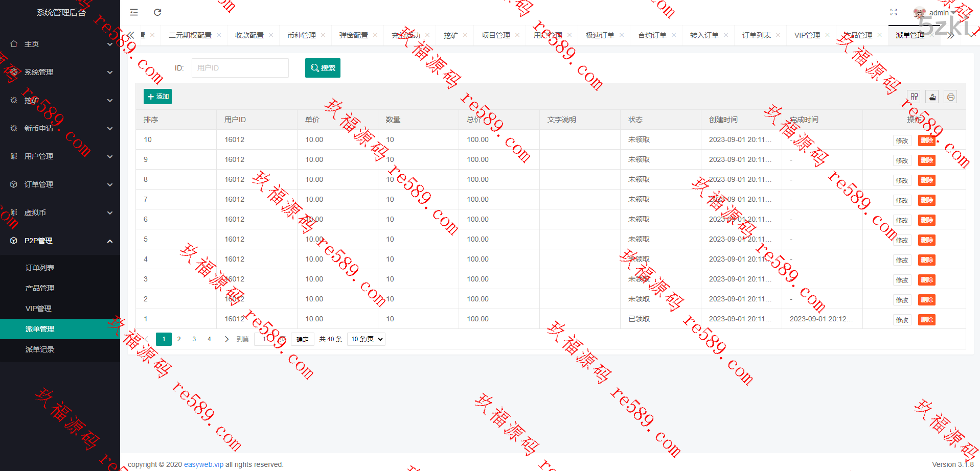The height and width of the screenshot is (471, 980).
Task: Click the green 搜索 button
Action: click(323, 68)
